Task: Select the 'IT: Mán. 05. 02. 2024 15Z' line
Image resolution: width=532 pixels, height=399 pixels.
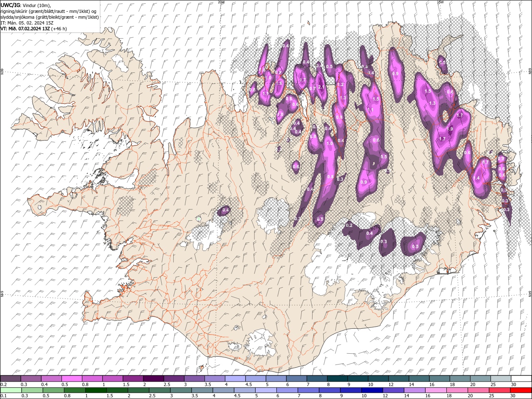Action: coord(27,23)
